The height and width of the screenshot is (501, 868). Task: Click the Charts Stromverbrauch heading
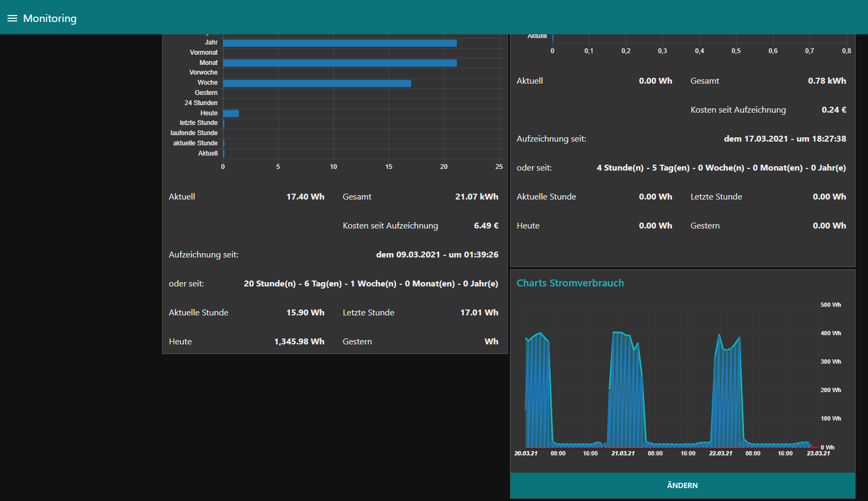point(570,283)
